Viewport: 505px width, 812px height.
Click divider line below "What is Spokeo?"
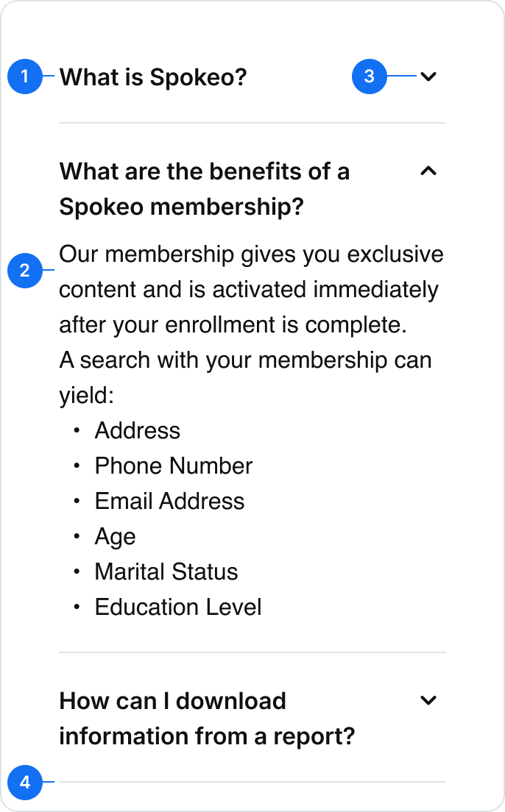click(252, 123)
